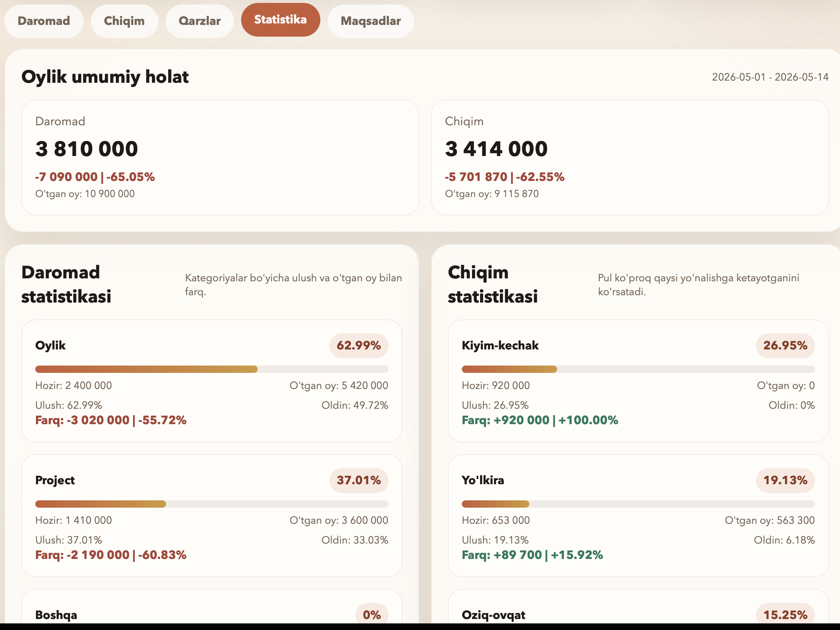Go to the Qarzlar tab

click(199, 21)
